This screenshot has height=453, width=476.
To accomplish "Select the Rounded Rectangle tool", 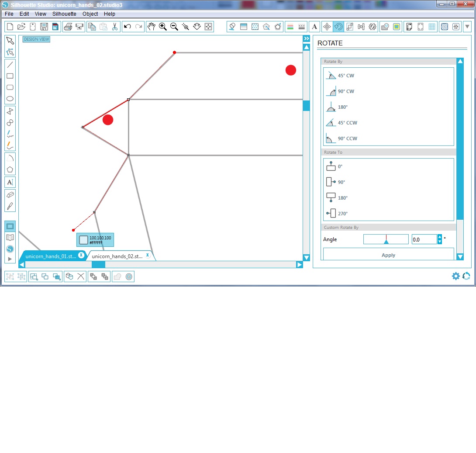I will point(10,87).
